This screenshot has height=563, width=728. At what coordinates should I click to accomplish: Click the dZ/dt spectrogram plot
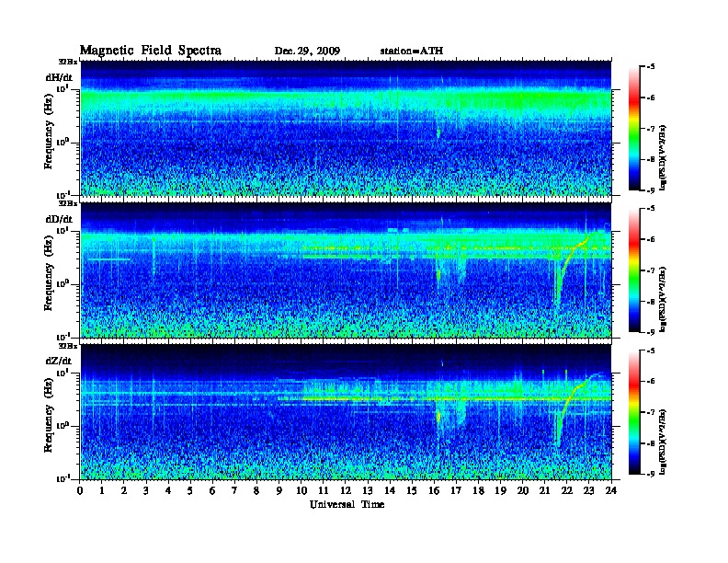tap(346, 412)
